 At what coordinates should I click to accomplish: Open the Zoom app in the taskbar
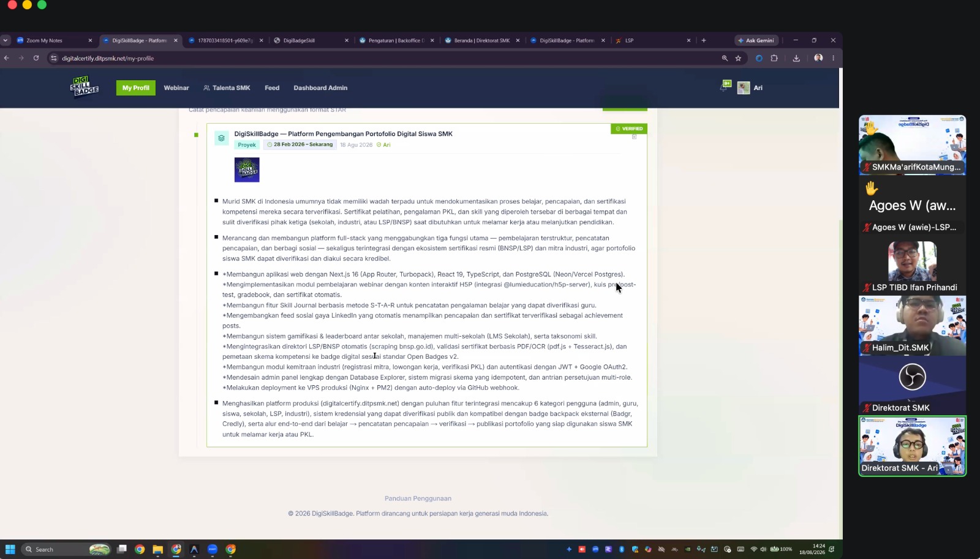213,549
